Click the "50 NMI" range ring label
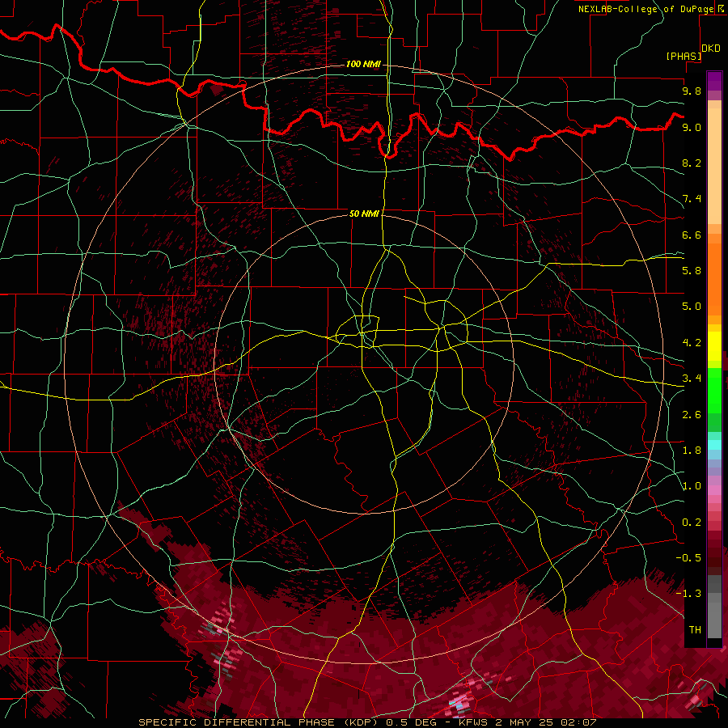Screen dimensions: 728x728 pyautogui.click(x=364, y=214)
